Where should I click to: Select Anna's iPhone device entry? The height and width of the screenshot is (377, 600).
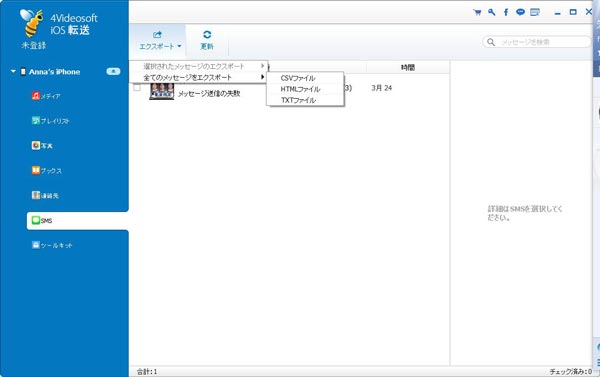coord(54,72)
